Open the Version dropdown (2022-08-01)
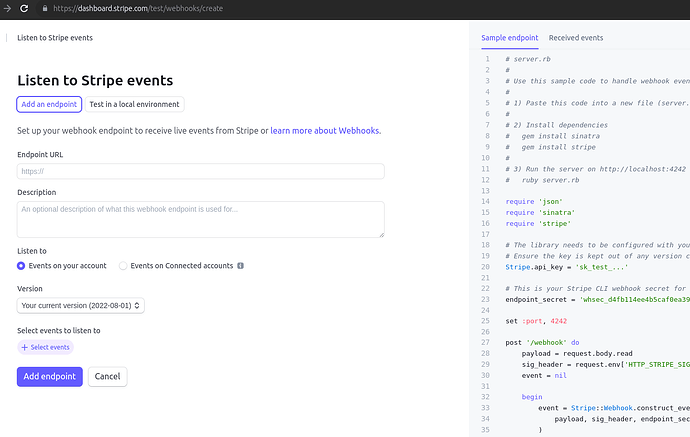Image resolution: width=690 pixels, height=437 pixels. click(x=81, y=305)
